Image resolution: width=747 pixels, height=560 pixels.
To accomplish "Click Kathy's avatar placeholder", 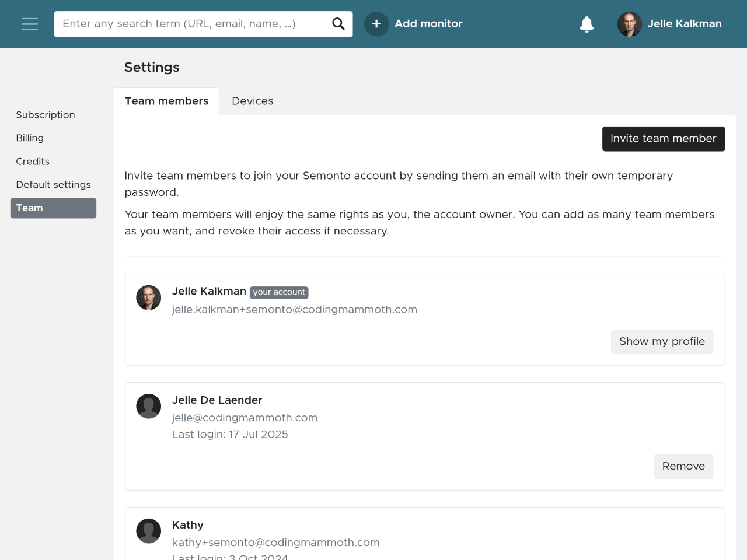I will (x=149, y=531).
